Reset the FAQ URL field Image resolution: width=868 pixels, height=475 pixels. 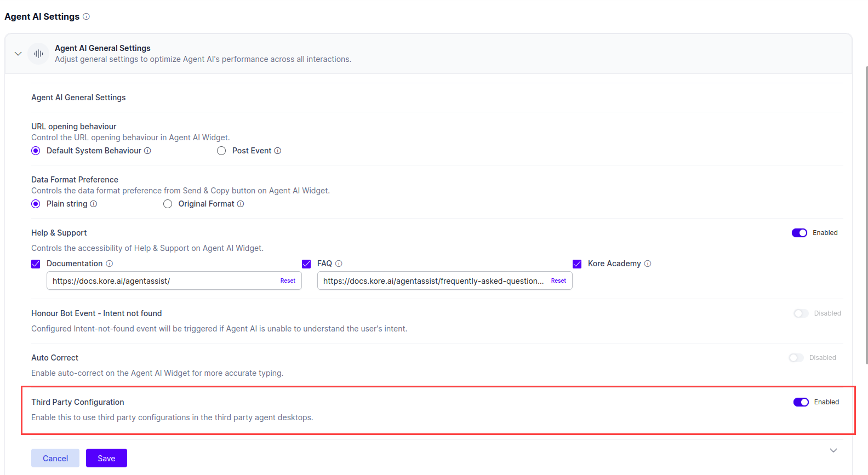tap(558, 281)
